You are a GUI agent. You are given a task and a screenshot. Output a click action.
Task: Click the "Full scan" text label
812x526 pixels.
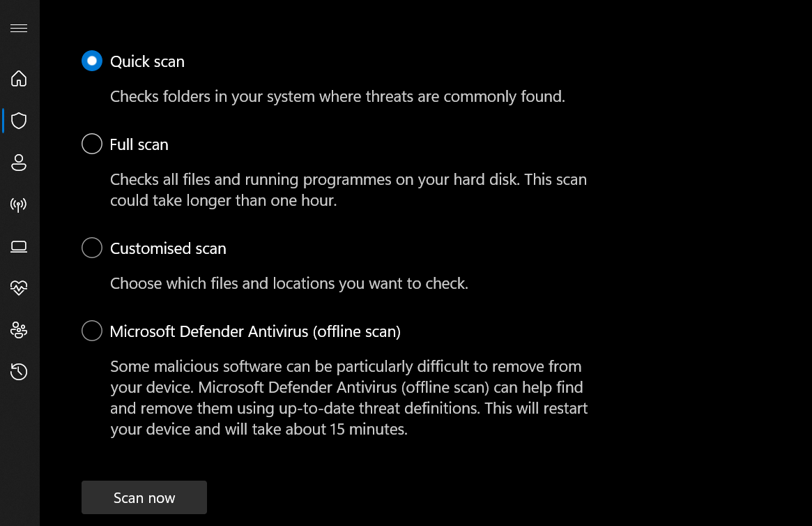pyautogui.click(x=139, y=144)
